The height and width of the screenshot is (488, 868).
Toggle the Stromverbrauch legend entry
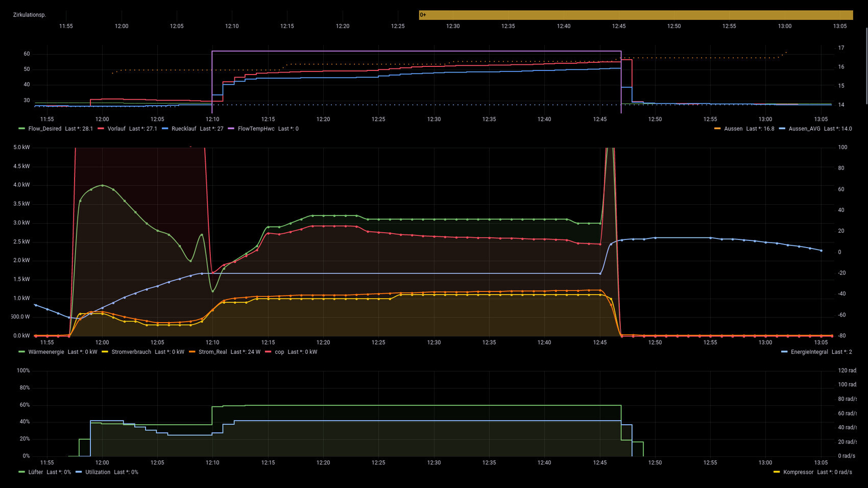(131, 352)
